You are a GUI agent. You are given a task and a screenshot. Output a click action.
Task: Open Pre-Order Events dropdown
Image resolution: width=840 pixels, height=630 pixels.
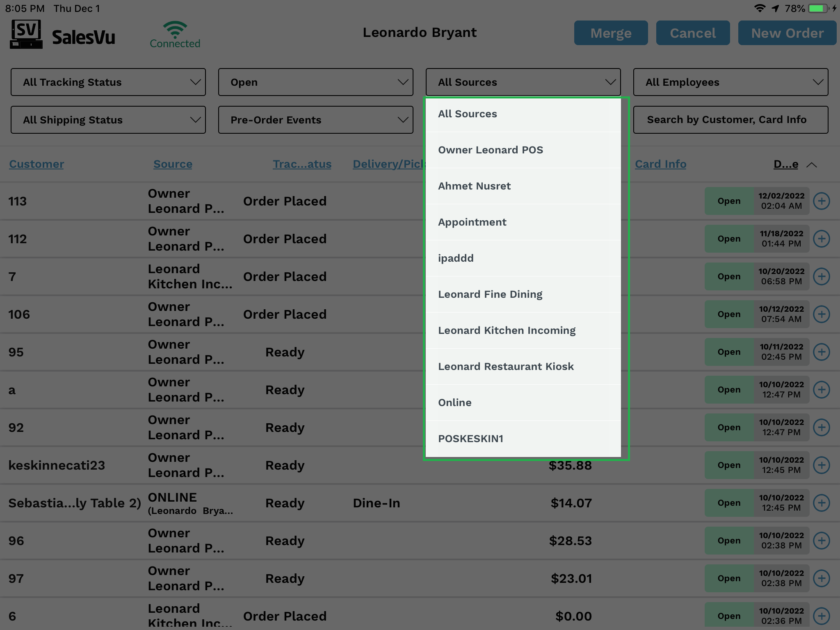tap(315, 120)
